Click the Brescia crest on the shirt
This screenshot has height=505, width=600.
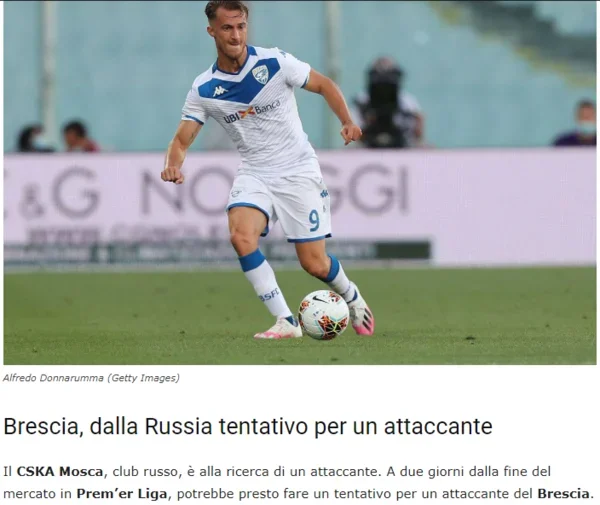coord(260,74)
